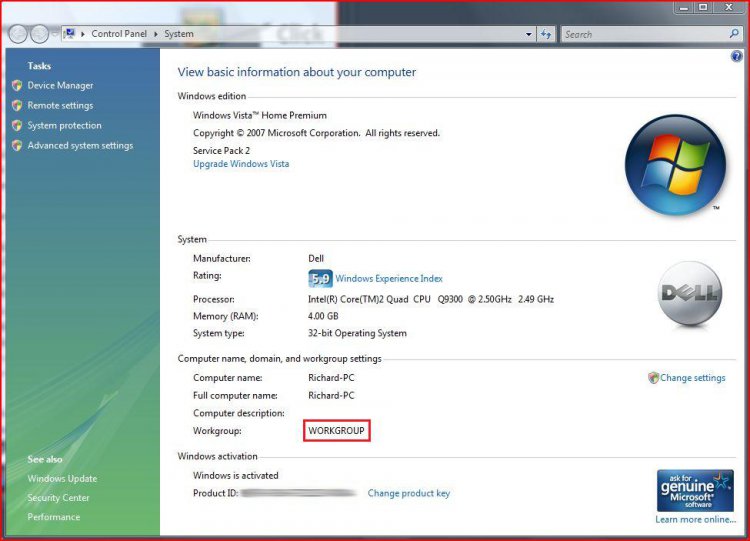Click the Change product key link
Viewport: 750px width, 541px height.
coord(408,493)
